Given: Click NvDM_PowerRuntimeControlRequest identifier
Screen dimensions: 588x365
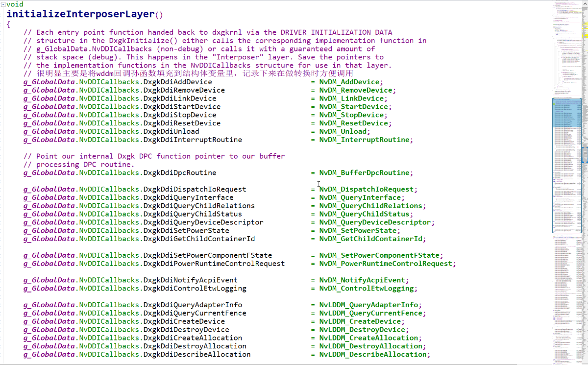Looking at the screenshot, I should coord(386,264).
